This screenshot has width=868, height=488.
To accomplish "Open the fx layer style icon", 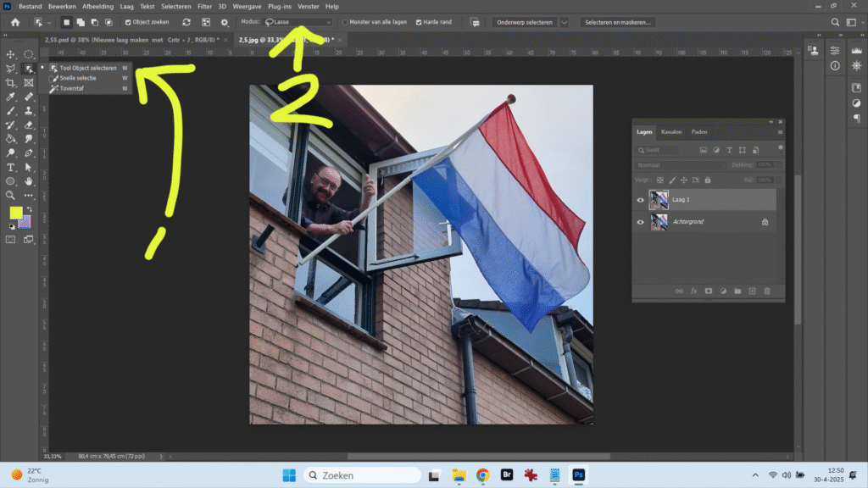I will 693,291.
